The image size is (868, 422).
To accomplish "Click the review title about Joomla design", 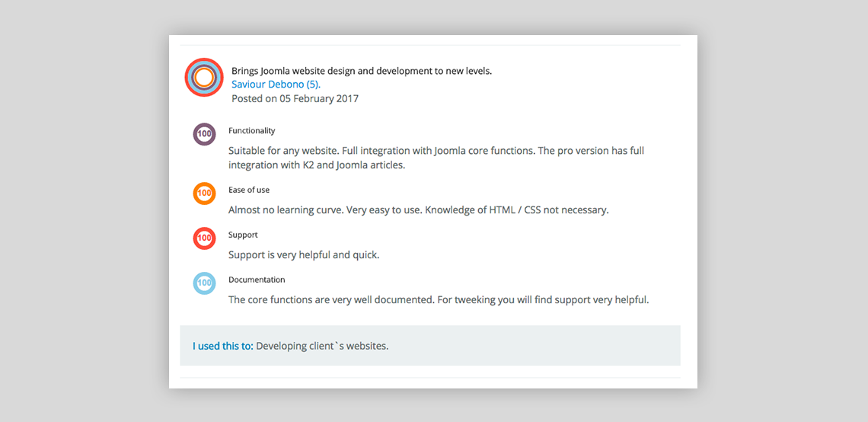I will click(x=362, y=71).
